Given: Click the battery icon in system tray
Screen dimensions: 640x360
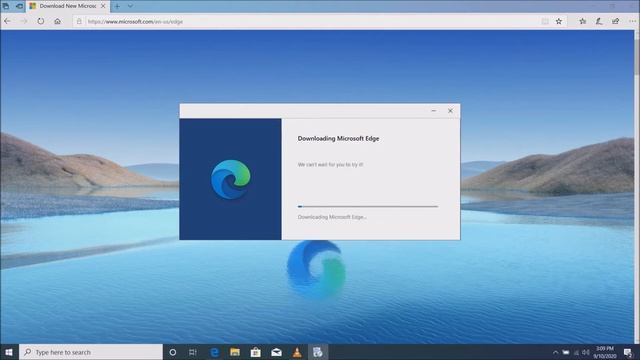Looking at the screenshot, I should click(566, 352).
